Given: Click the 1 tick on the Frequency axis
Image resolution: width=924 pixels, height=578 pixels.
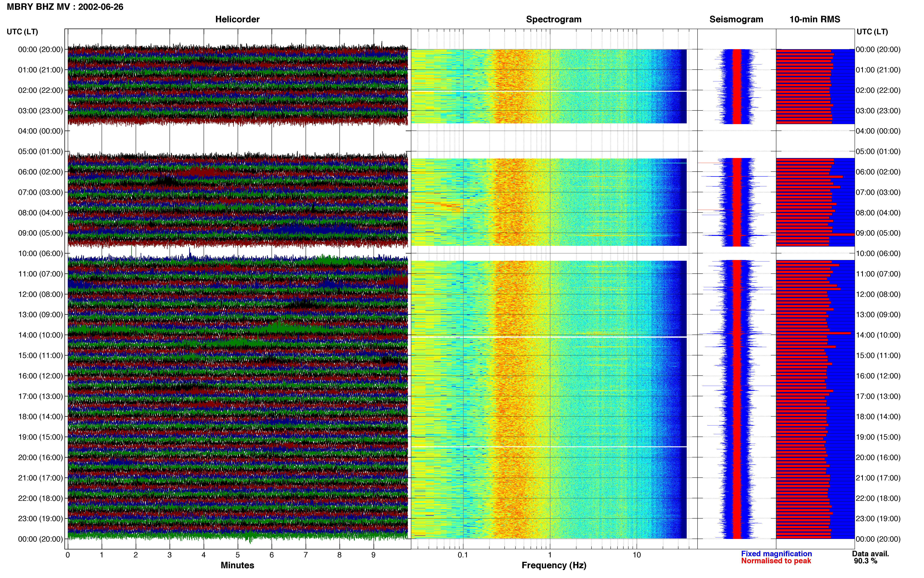Looking at the screenshot, I should tap(550, 555).
